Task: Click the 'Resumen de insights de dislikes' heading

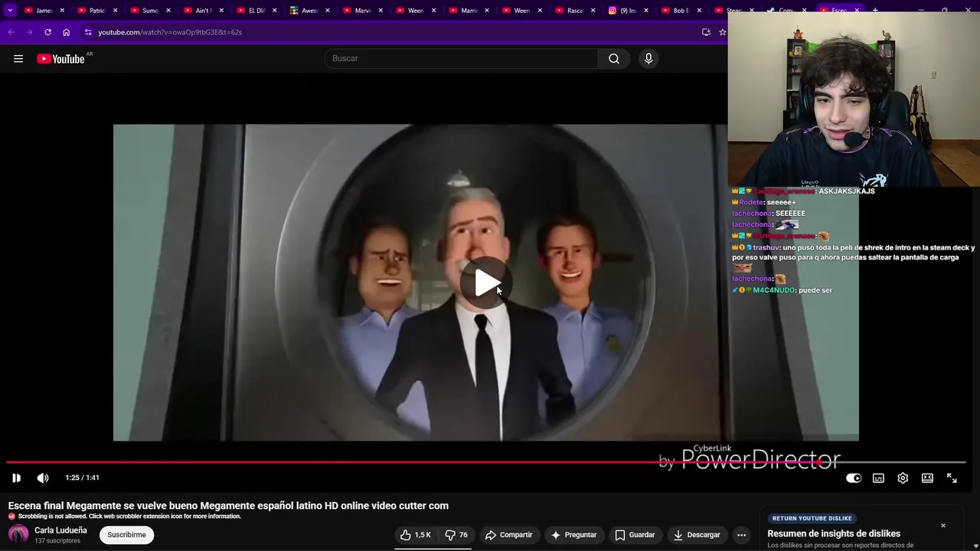Action: [834, 533]
